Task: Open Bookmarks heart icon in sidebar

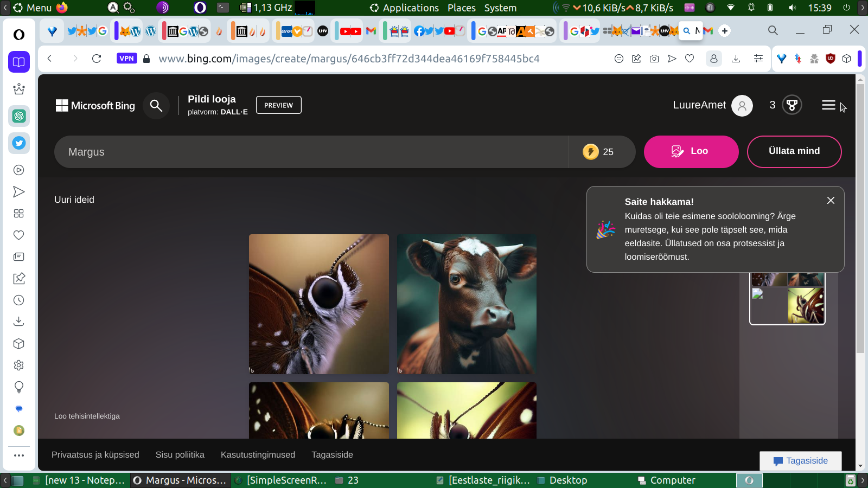Action: pos(19,235)
